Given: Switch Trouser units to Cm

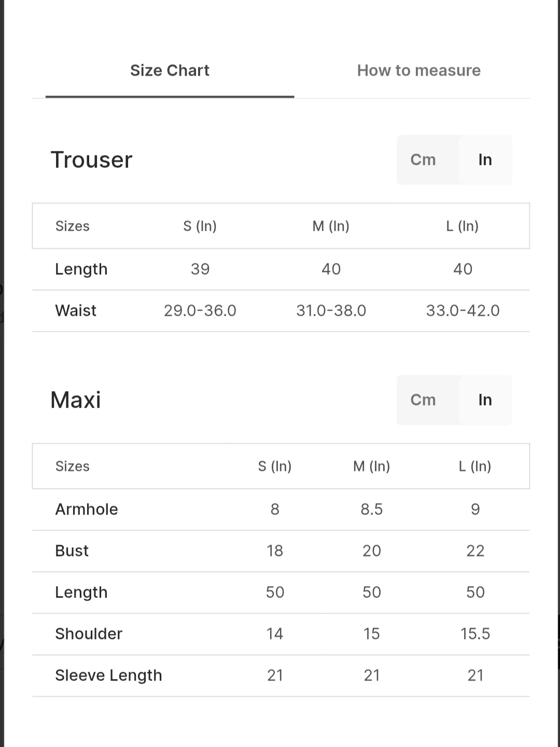Looking at the screenshot, I should (x=423, y=160).
